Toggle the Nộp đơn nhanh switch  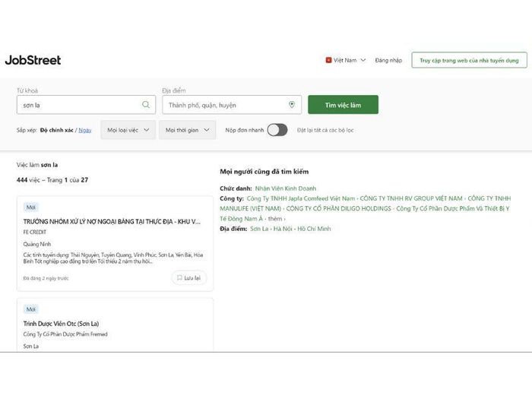[277, 130]
